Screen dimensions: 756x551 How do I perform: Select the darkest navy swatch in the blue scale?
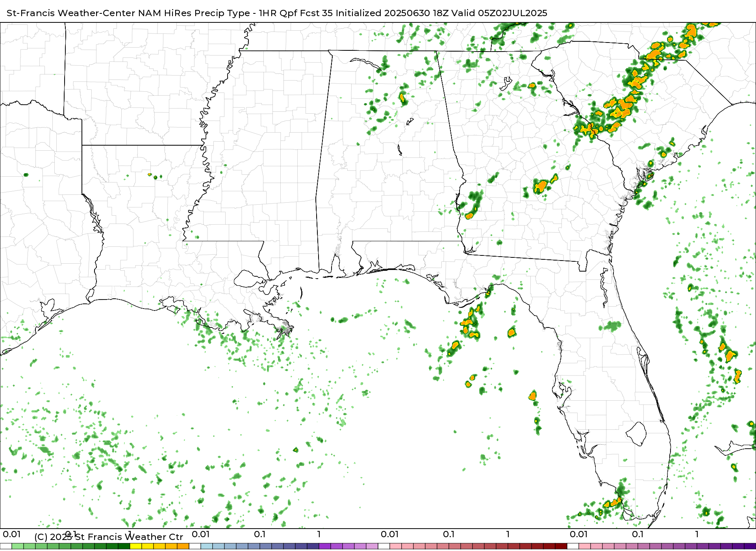(x=313, y=546)
